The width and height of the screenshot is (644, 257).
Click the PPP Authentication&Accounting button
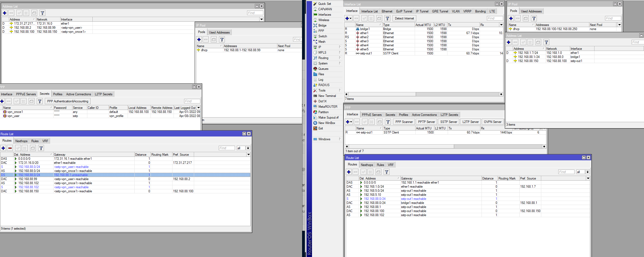tap(68, 101)
